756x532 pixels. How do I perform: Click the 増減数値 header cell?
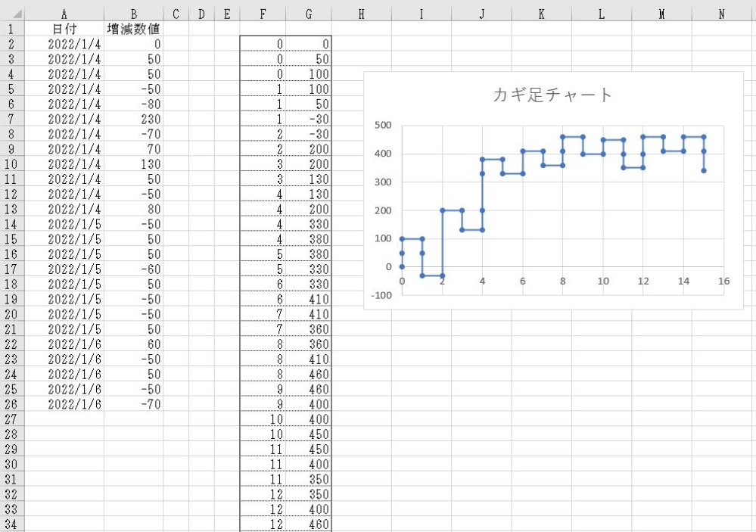click(133, 29)
